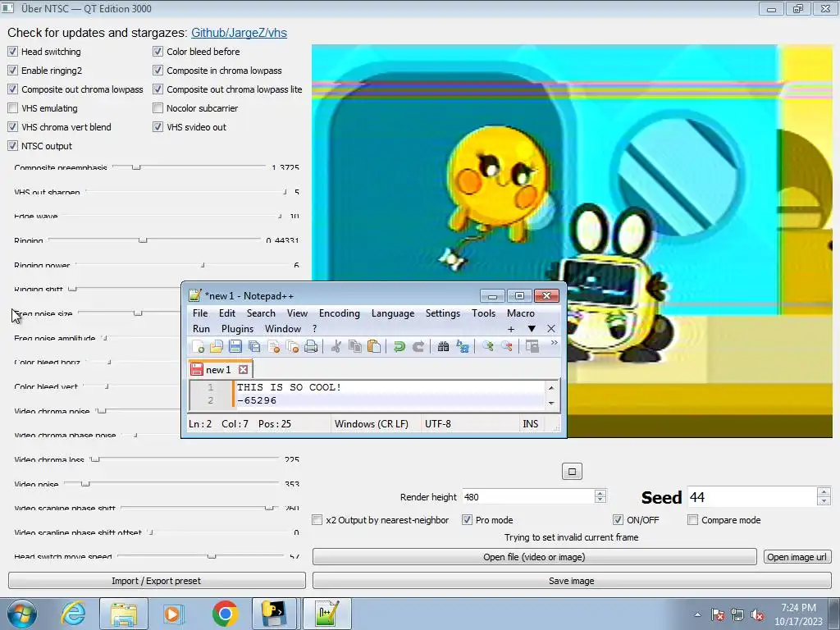Click the Video noise slider handle
This screenshot has width=840, height=630.
[x=85, y=484]
